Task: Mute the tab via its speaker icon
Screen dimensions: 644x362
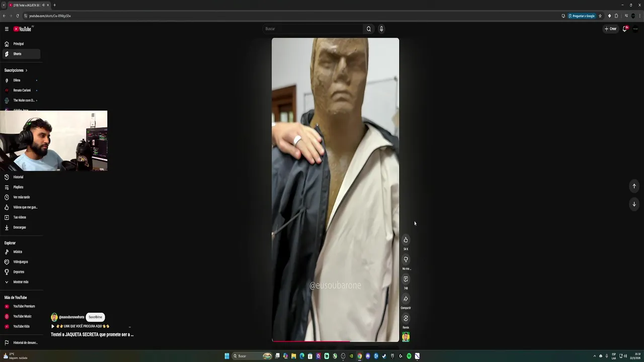Action: coord(43,5)
